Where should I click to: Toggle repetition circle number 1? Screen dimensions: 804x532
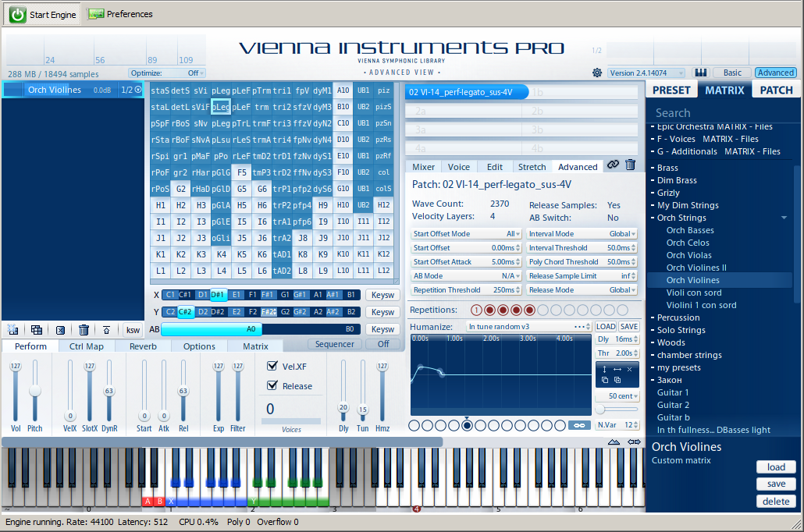coord(476,310)
